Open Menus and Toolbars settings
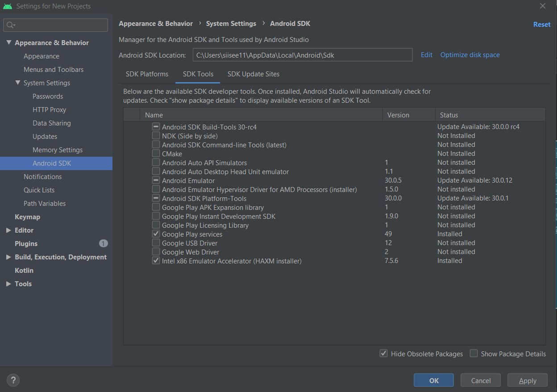The width and height of the screenshot is (557, 392). pyautogui.click(x=54, y=69)
